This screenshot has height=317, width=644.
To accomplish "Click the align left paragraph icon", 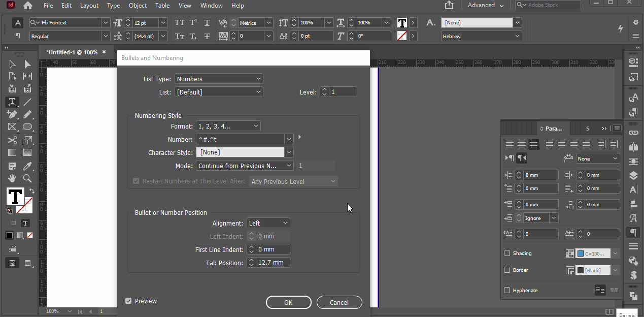I will [510, 144].
